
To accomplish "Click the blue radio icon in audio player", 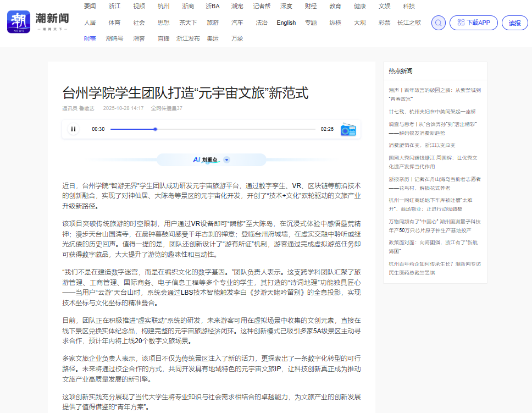I will tap(348, 130).
